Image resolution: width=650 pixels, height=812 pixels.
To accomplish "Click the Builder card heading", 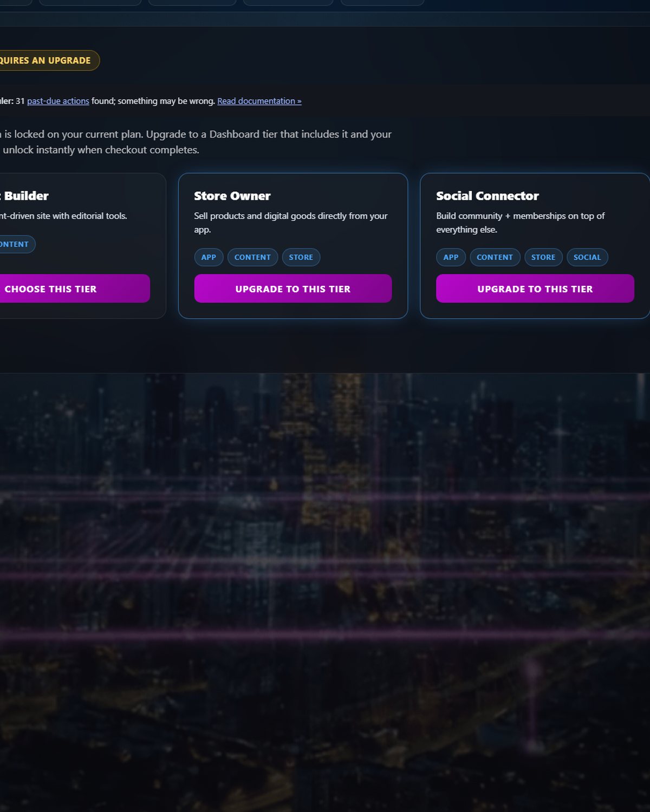I will [x=24, y=196].
